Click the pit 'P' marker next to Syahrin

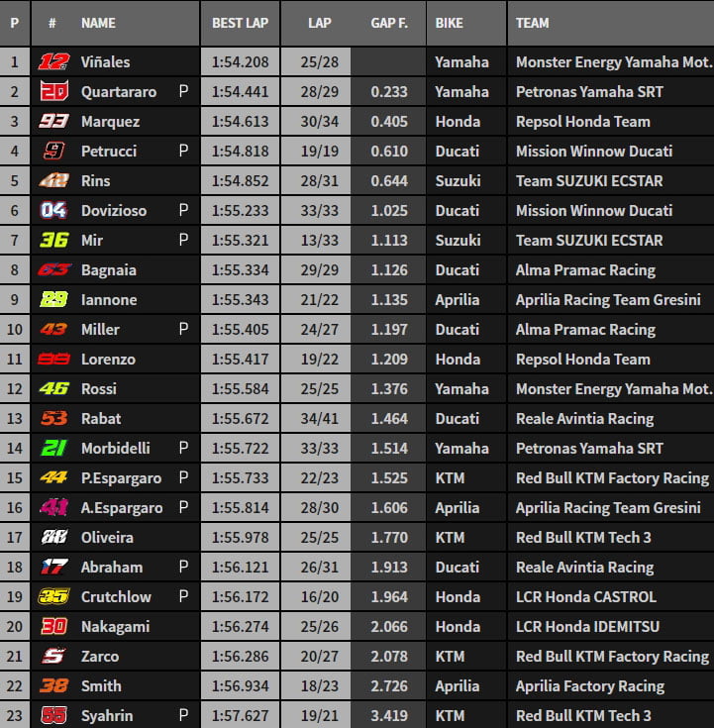183,715
